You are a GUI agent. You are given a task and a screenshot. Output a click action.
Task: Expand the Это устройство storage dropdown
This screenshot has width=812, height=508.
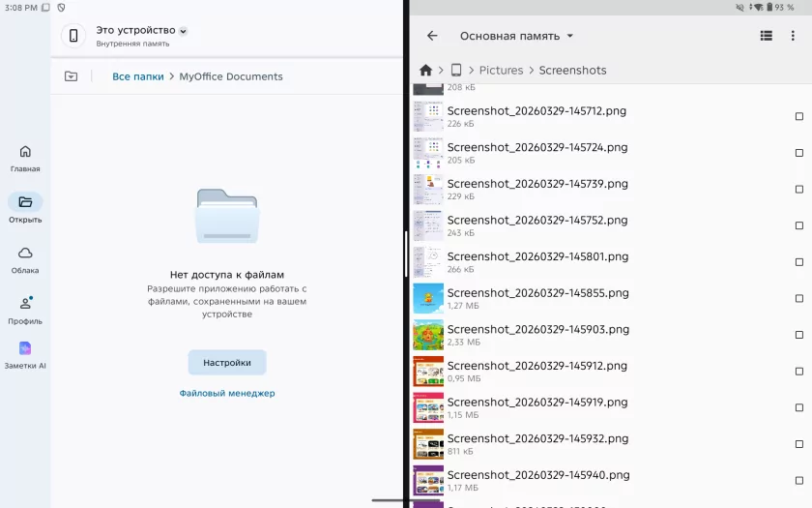[x=183, y=31]
